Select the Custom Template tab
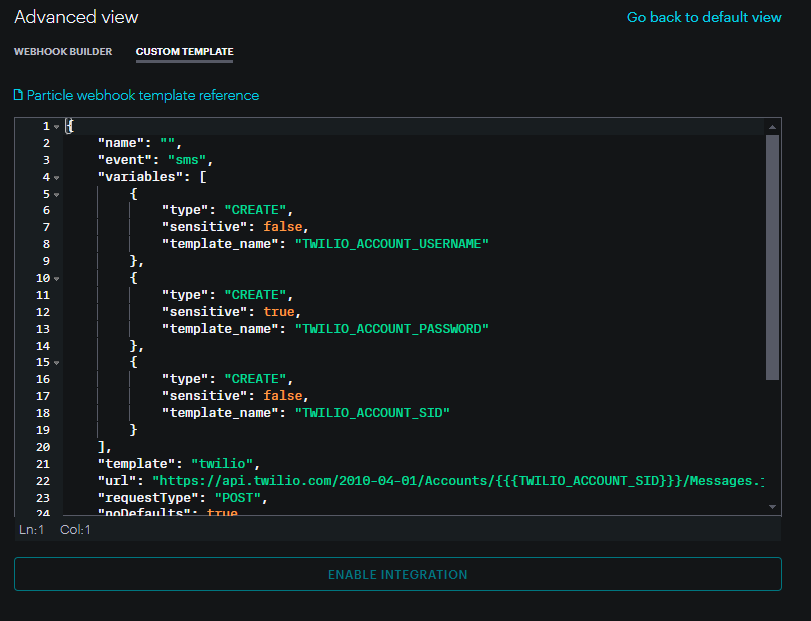The image size is (811, 621). pyautogui.click(x=185, y=52)
